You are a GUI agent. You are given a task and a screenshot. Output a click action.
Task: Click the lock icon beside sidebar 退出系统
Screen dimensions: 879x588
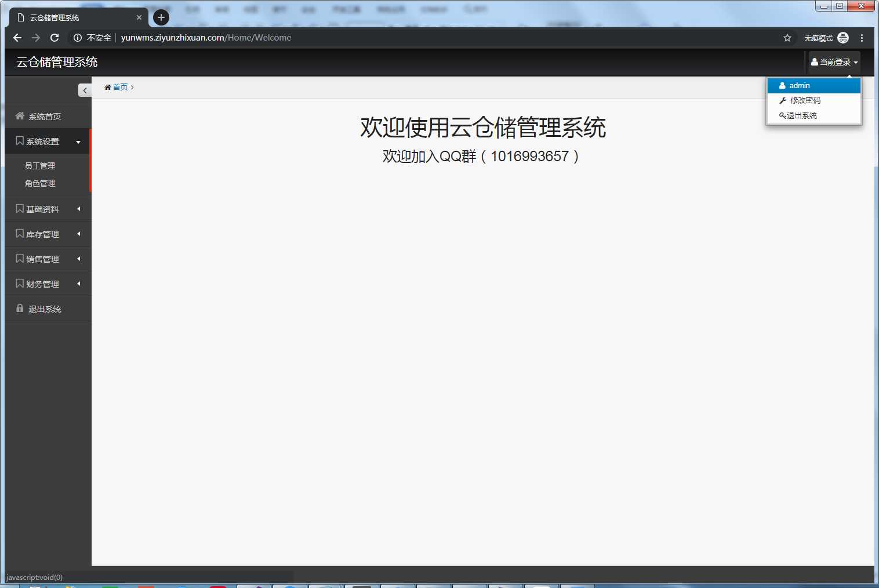tap(20, 308)
